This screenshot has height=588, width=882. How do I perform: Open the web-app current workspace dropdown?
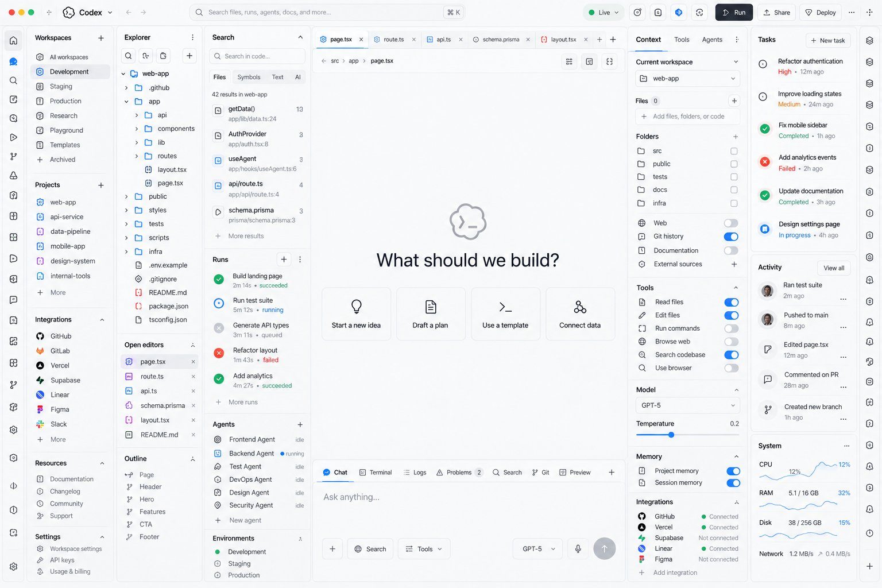pos(688,79)
